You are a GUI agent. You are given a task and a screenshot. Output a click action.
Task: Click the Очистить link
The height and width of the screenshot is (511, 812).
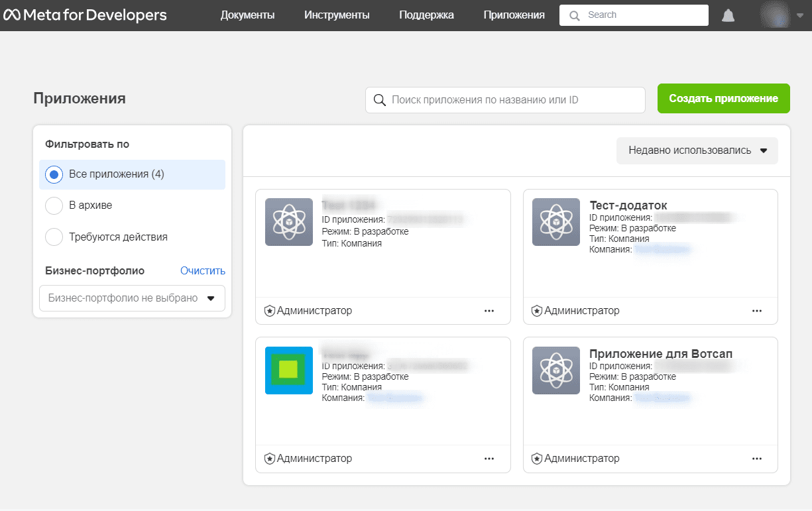(x=203, y=270)
